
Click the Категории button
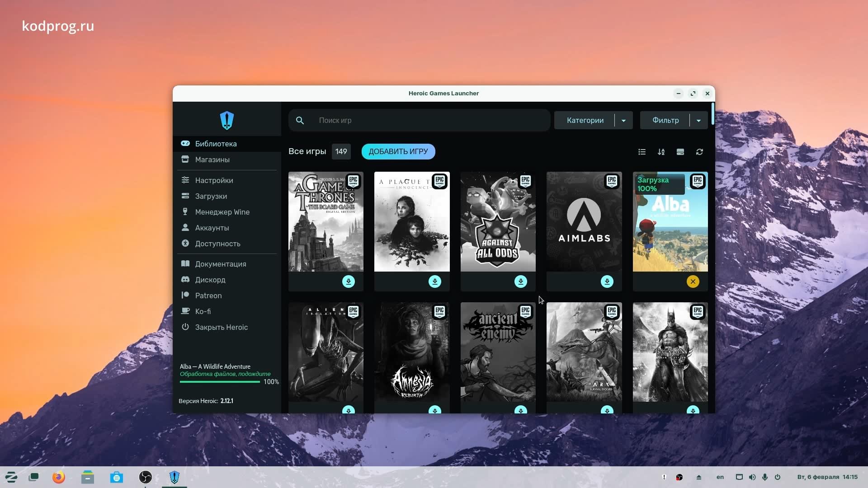pos(585,120)
